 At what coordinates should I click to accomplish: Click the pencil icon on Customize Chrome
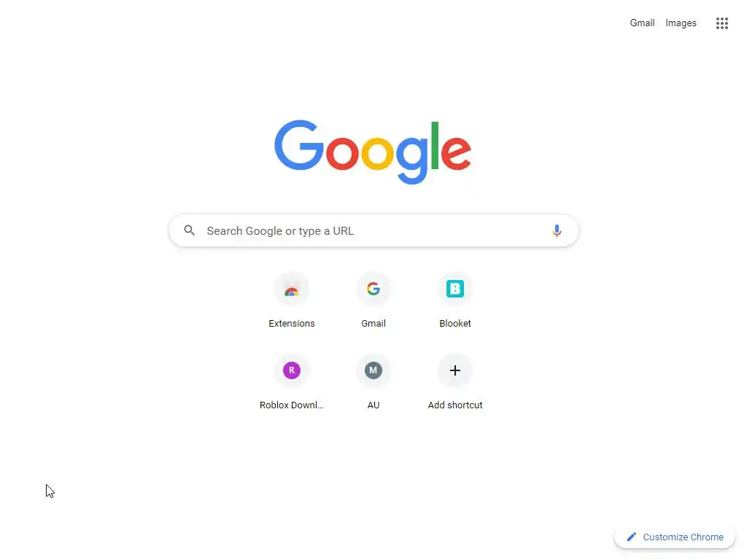[x=632, y=537]
